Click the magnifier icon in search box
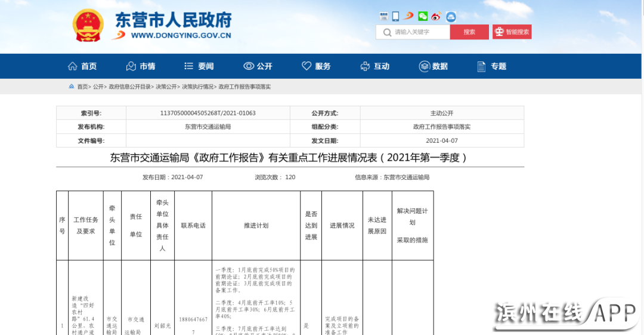Image resolution: width=644 pixels, height=335 pixels. tap(387, 32)
